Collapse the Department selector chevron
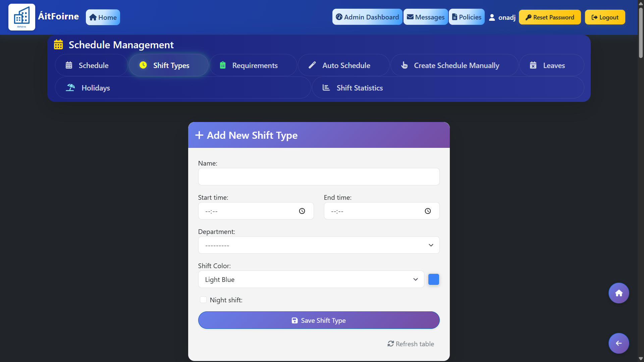The width and height of the screenshot is (644, 362). click(x=431, y=245)
